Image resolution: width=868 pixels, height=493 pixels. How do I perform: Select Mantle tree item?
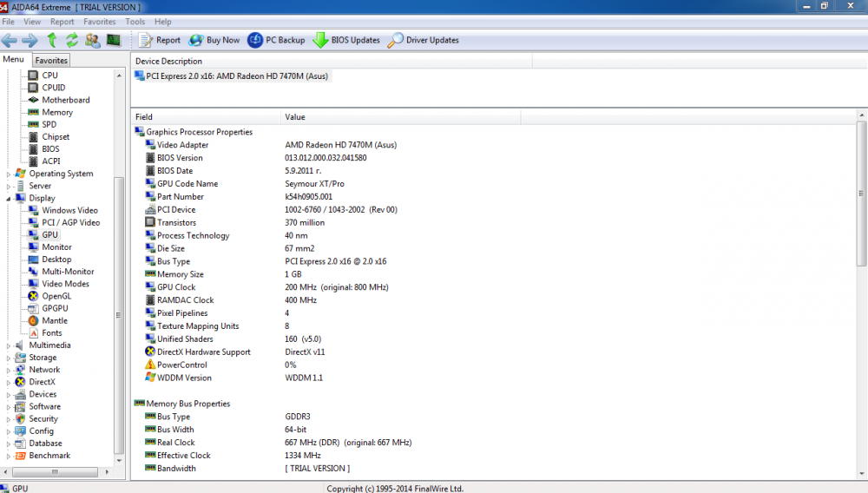point(55,320)
